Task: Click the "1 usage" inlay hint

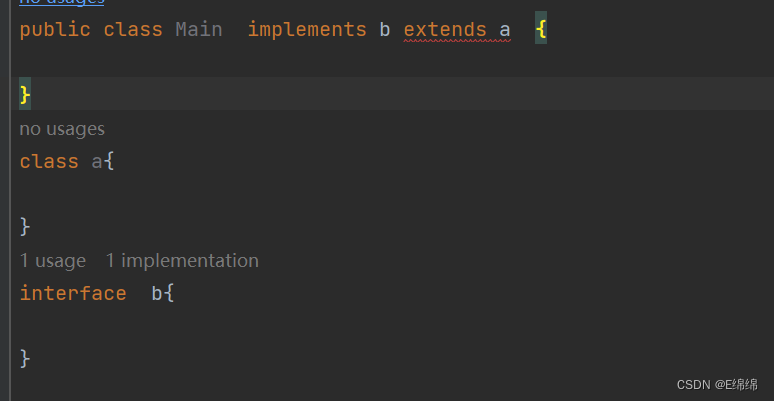Action: (53, 261)
